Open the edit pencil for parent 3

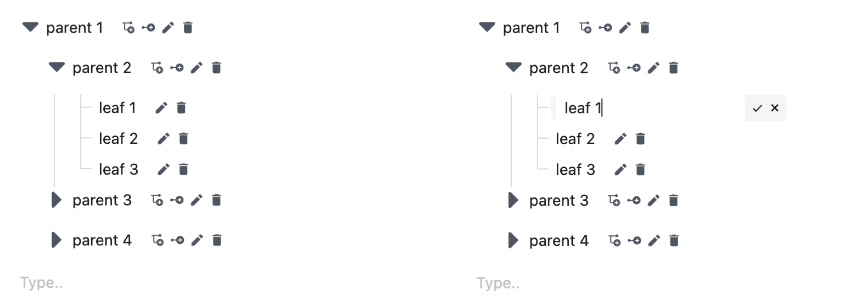coord(195,200)
